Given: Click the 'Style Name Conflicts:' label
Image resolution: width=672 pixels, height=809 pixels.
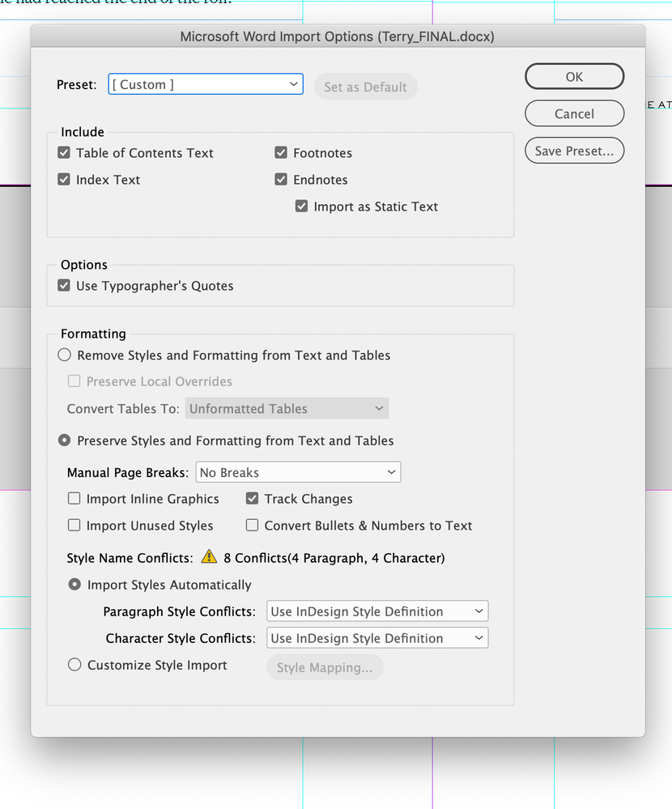Looking at the screenshot, I should click(130, 558).
